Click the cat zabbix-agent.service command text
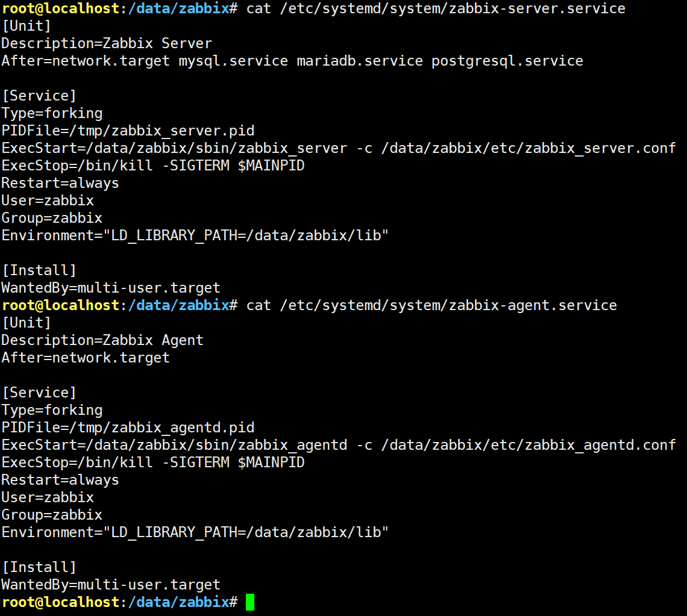Image resolution: width=687 pixels, height=616 pixels. pyautogui.click(x=431, y=306)
